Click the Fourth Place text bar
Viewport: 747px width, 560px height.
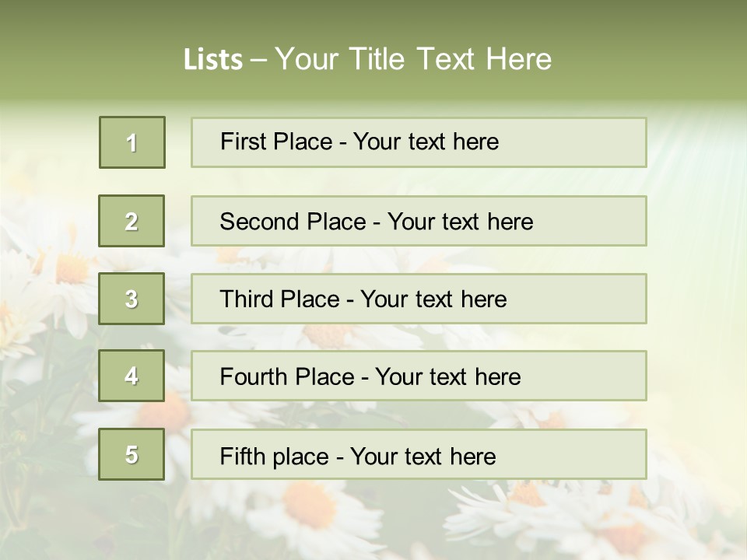[x=419, y=376]
